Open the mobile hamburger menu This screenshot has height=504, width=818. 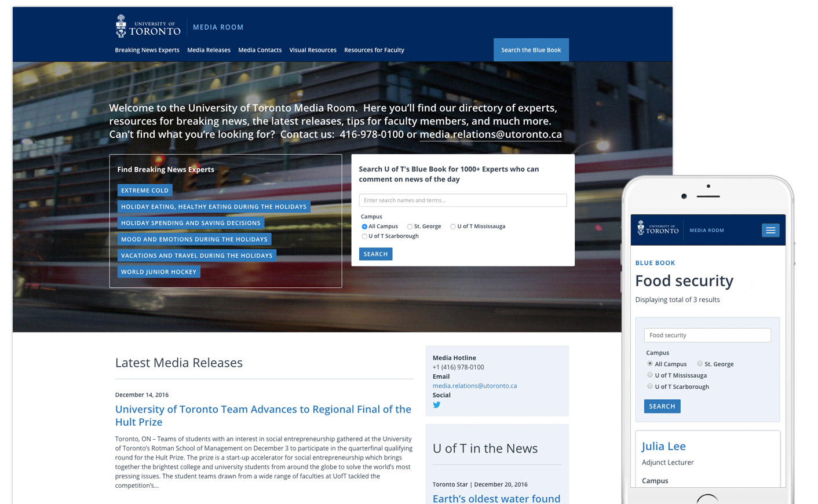(x=770, y=231)
